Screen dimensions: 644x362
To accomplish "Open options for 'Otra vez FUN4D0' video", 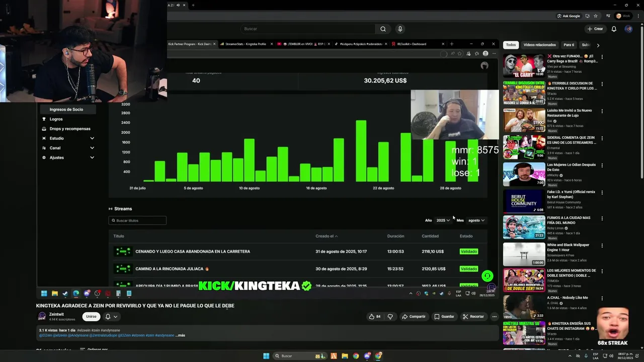I will pyautogui.click(x=602, y=57).
